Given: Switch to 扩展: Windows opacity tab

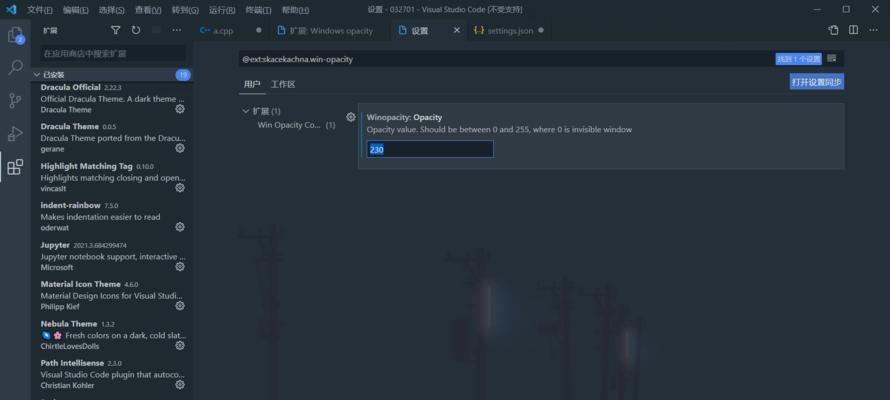Looking at the screenshot, I should (x=331, y=31).
